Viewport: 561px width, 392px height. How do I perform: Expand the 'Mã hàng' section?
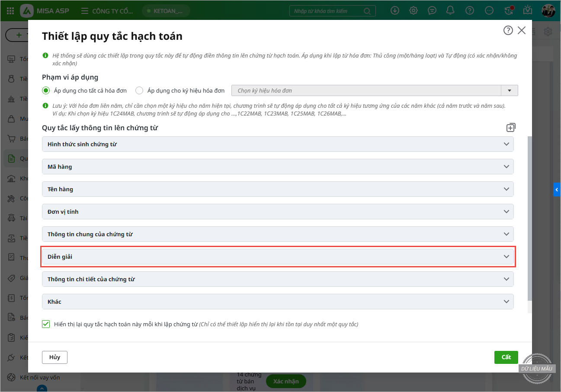pyautogui.click(x=277, y=167)
